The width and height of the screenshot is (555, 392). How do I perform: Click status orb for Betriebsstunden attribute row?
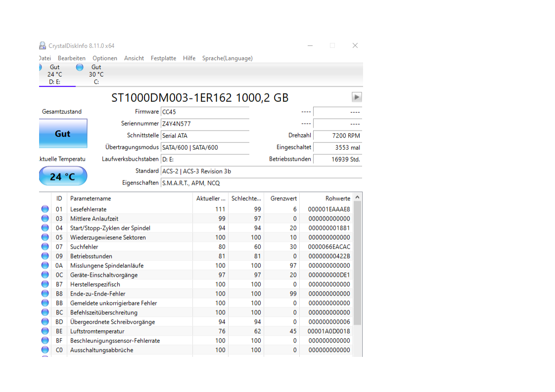click(x=45, y=256)
